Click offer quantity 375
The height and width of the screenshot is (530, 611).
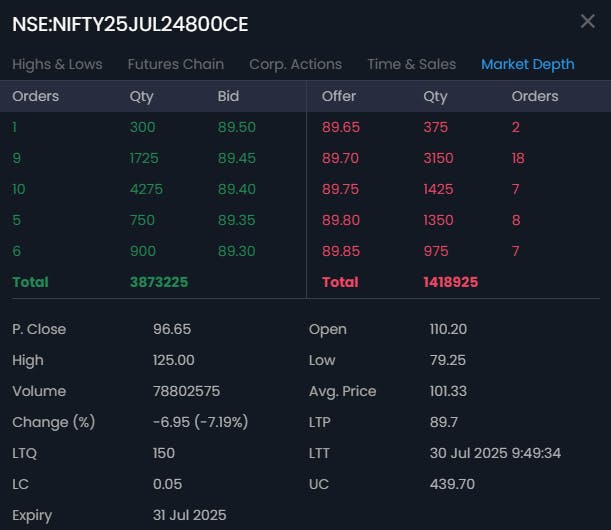point(436,127)
